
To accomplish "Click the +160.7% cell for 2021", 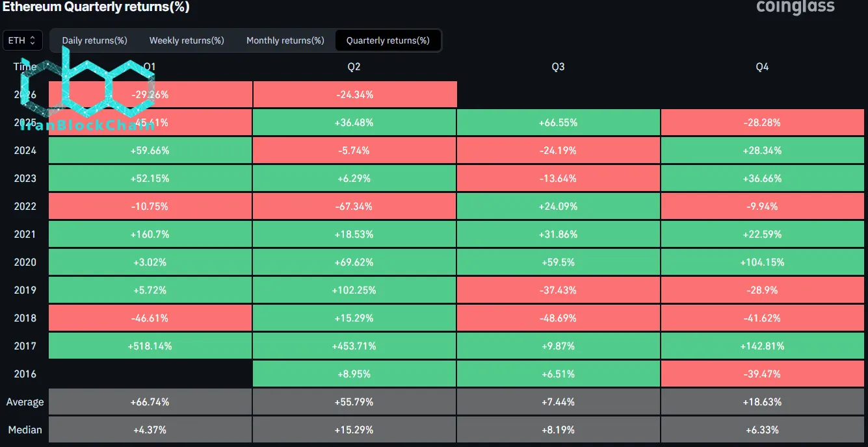I will (x=150, y=234).
